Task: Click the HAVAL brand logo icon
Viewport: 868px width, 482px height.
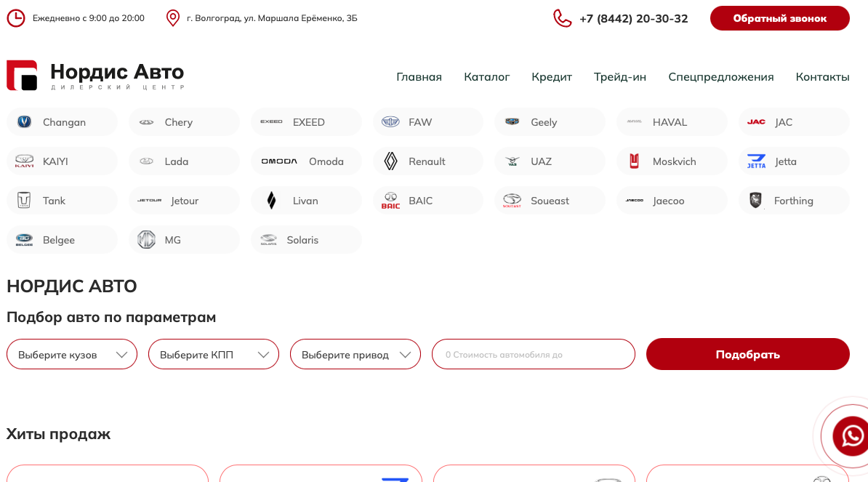Action: [x=635, y=121]
